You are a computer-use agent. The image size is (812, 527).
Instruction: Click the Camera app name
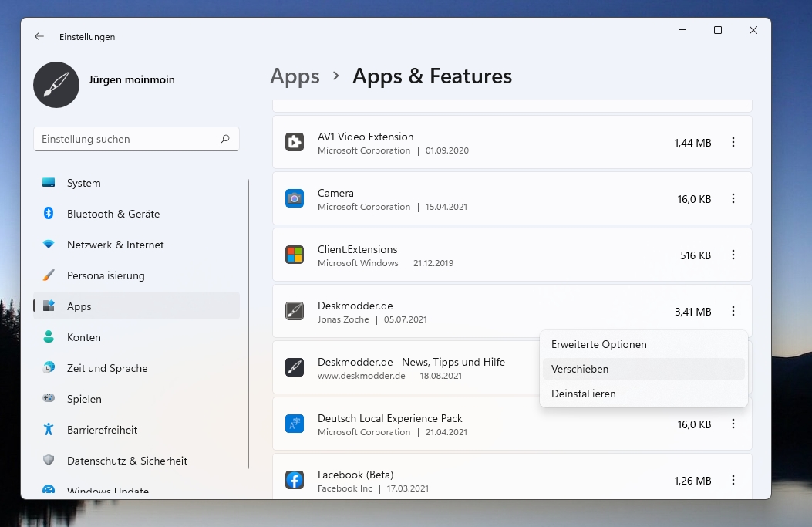[335, 194]
